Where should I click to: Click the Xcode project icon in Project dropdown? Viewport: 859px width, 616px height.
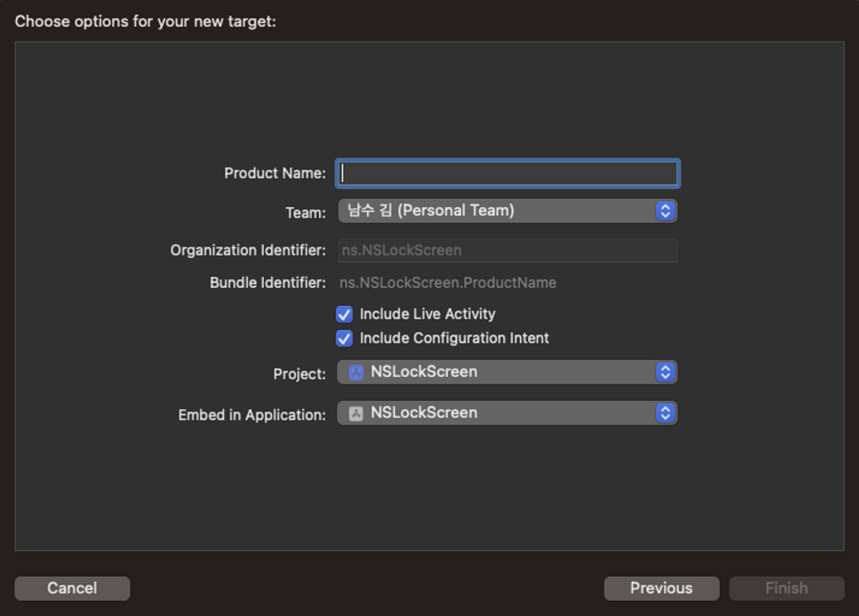[x=356, y=372]
